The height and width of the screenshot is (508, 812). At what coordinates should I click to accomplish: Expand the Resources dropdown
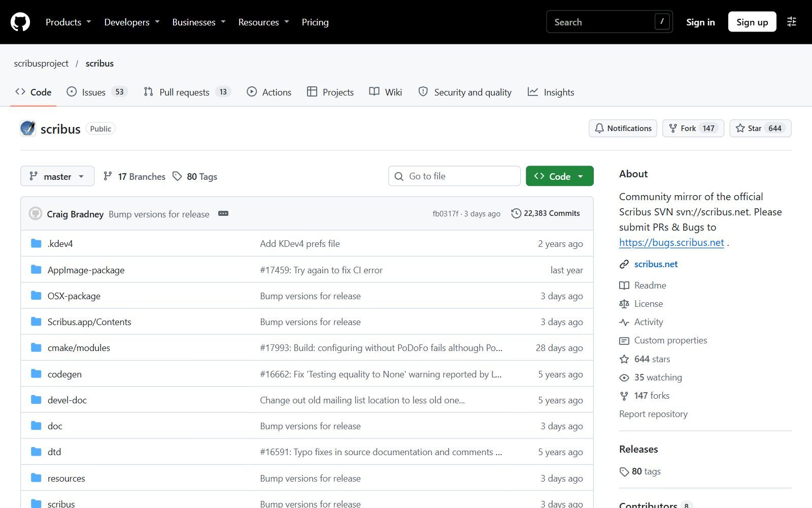coord(264,22)
